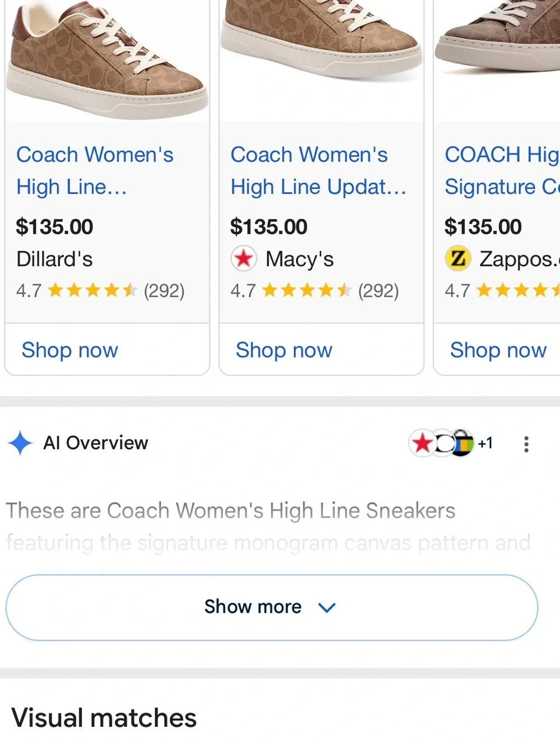The height and width of the screenshot is (747, 560).
Task: Tap the star rating on Dillard's listing
Action: click(x=92, y=290)
